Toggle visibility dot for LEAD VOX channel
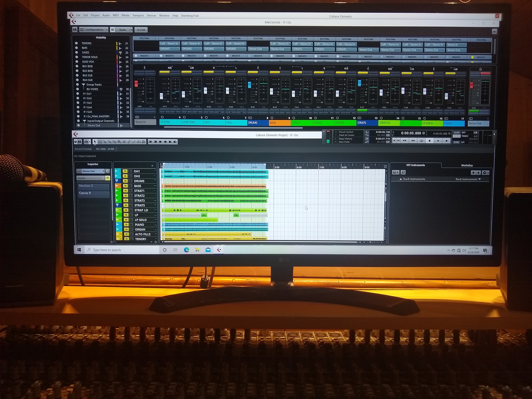The height and width of the screenshot is (399, 532). pyautogui.click(x=77, y=62)
